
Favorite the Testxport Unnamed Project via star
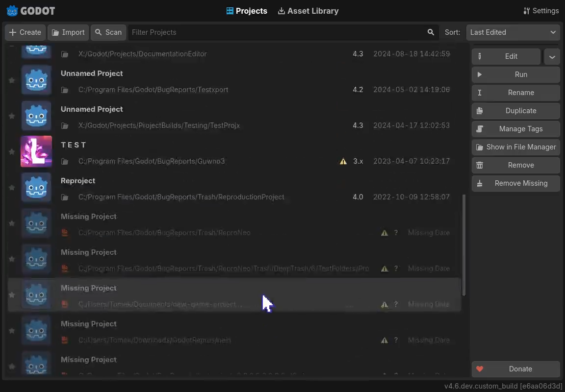[x=12, y=80]
